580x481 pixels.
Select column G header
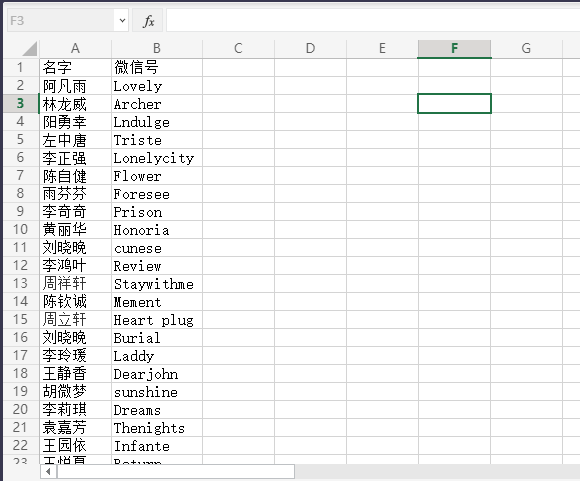click(526, 48)
